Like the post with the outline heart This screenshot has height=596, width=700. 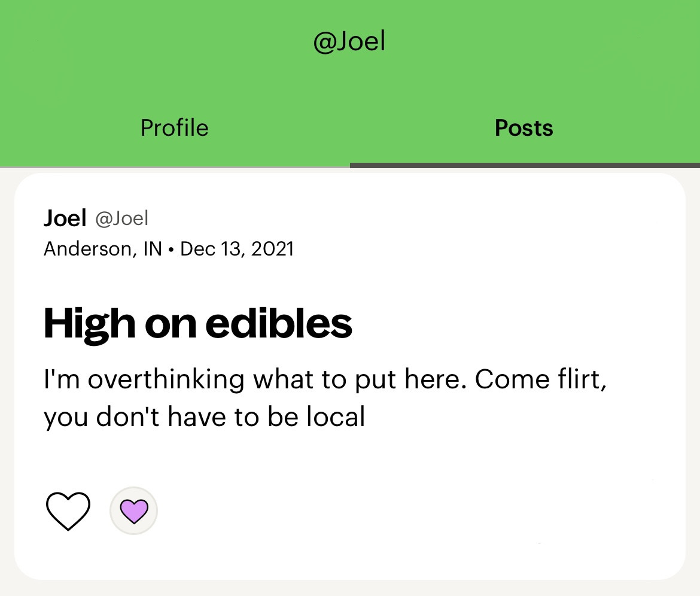point(68,511)
